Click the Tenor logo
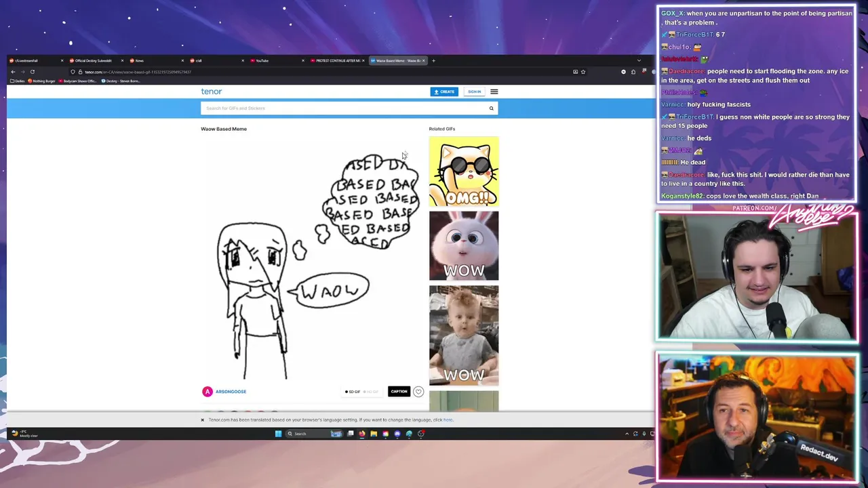The image size is (868, 488). tap(211, 91)
